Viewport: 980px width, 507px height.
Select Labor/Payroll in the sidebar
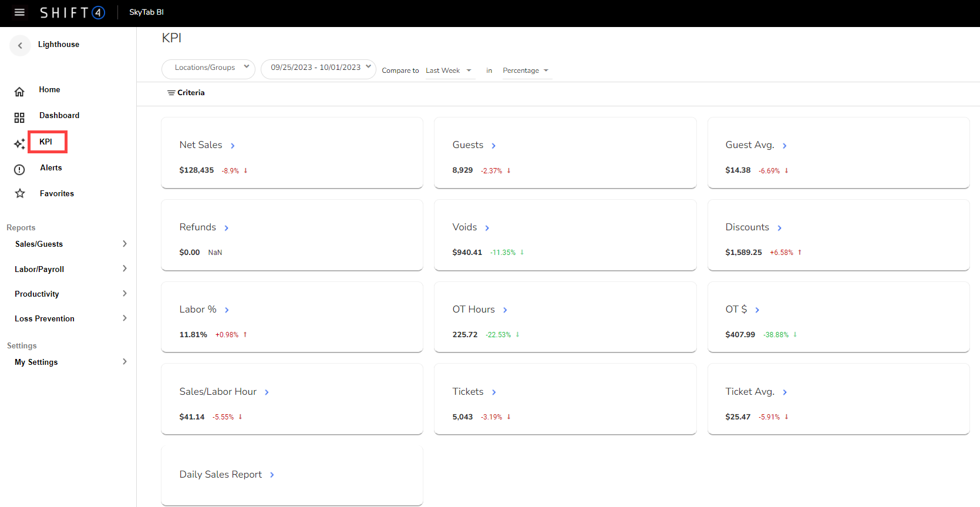click(39, 269)
